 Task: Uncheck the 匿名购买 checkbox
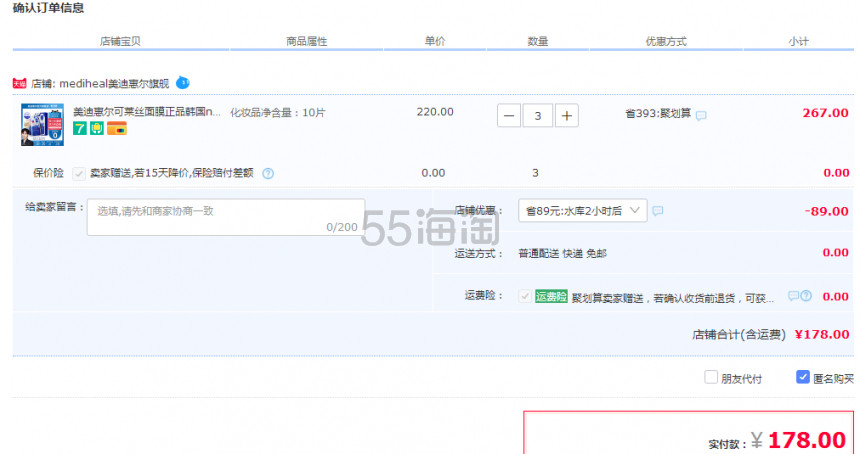coord(802,377)
